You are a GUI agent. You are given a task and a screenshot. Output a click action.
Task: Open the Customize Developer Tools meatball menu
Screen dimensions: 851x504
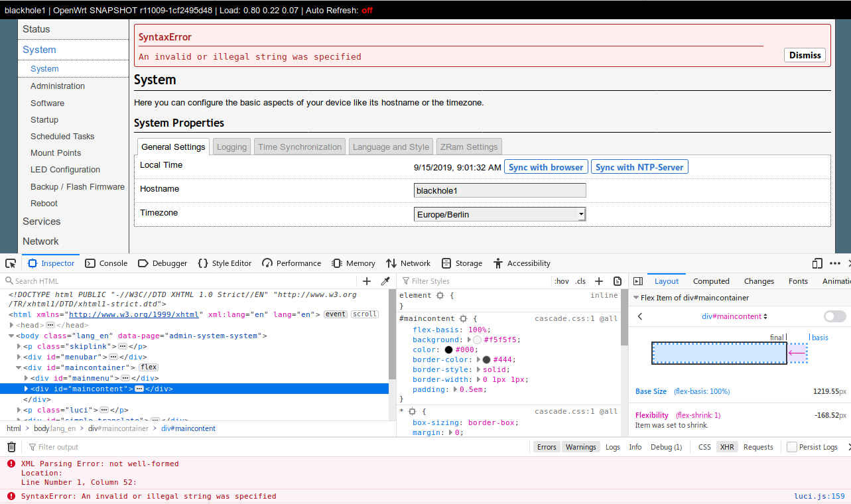pyautogui.click(x=834, y=263)
